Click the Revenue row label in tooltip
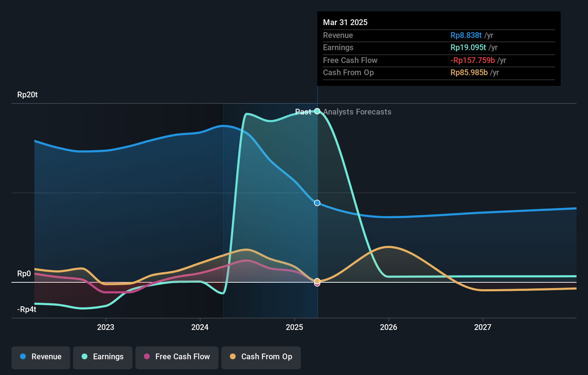Image resolution: width=588 pixels, height=375 pixels. pyautogui.click(x=338, y=35)
